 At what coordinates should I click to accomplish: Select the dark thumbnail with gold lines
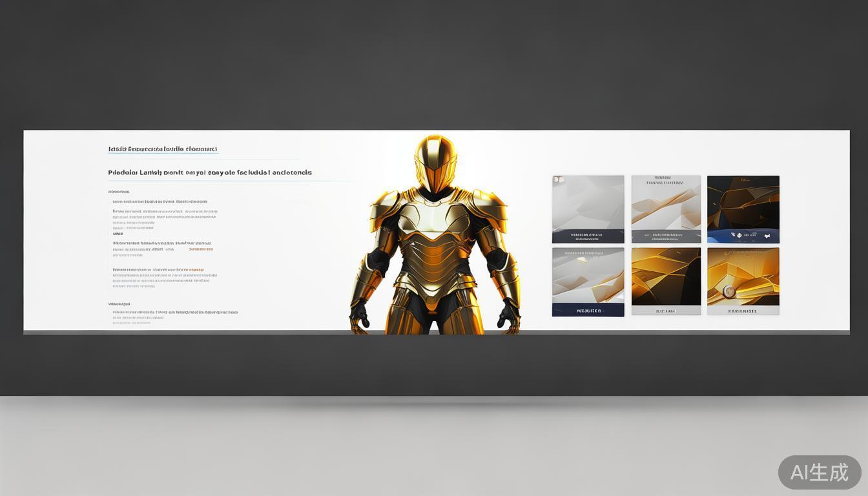(x=743, y=201)
